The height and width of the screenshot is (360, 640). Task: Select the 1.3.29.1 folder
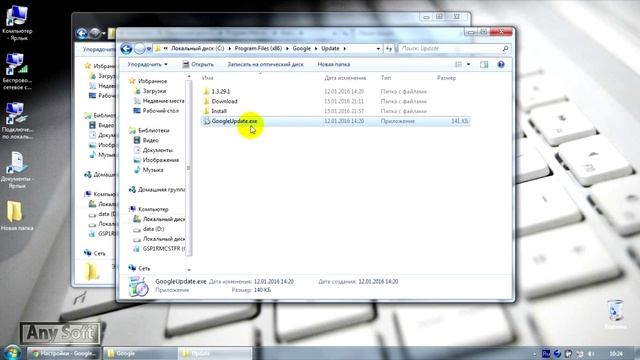coord(220,91)
